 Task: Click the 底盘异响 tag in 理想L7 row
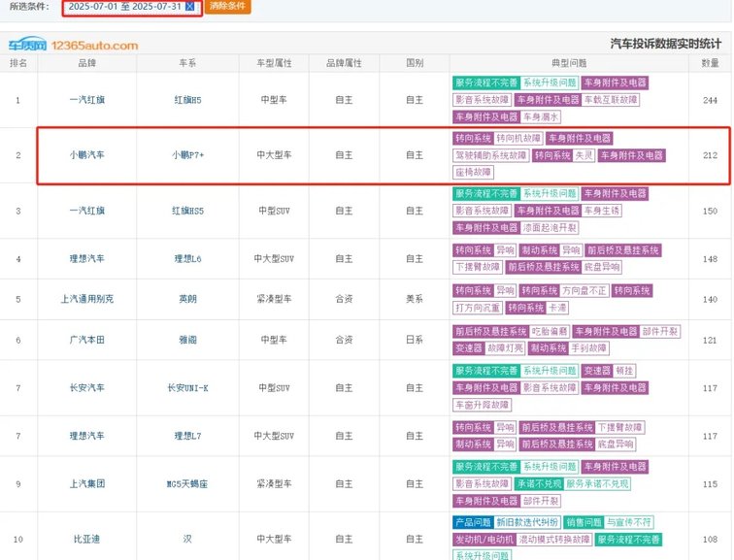tap(616, 444)
